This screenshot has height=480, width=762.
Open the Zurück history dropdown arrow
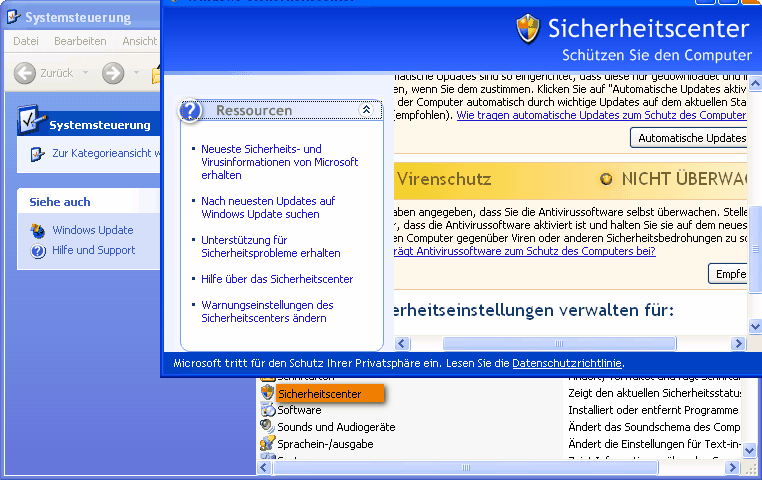coord(86,73)
